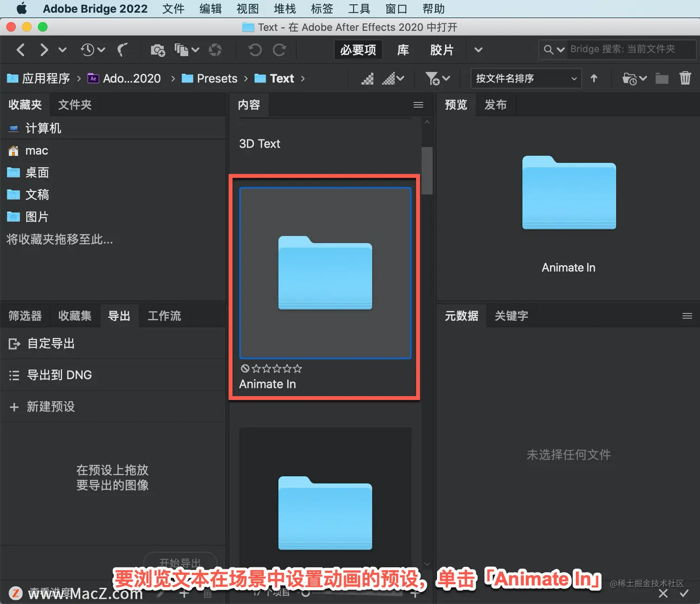Image resolution: width=700 pixels, height=604 pixels.
Task: Click thumbnail quality browse icon
Action: (x=368, y=79)
